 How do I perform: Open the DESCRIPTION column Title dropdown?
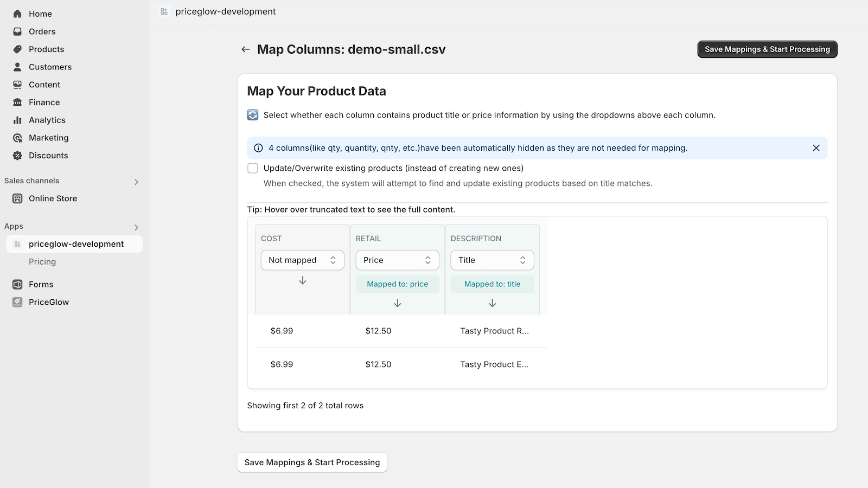[x=492, y=260]
